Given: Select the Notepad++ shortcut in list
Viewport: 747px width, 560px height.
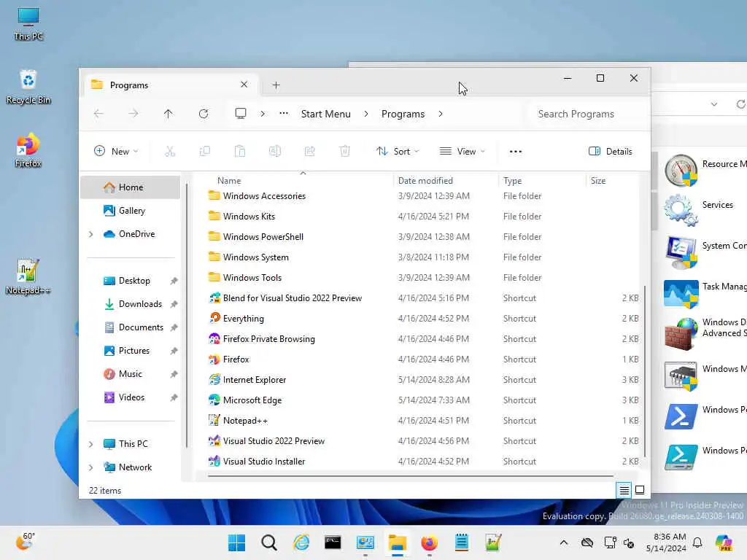Looking at the screenshot, I should pyautogui.click(x=245, y=421).
